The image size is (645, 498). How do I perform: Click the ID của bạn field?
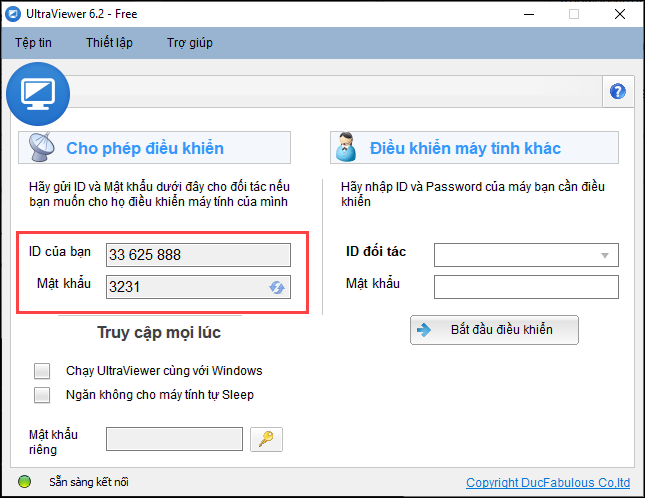tap(198, 255)
